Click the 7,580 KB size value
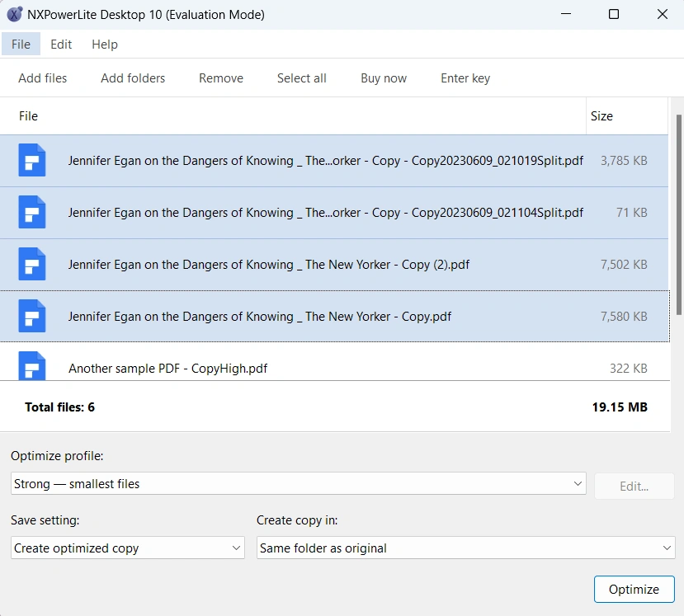The height and width of the screenshot is (616, 684). [624, 316]
